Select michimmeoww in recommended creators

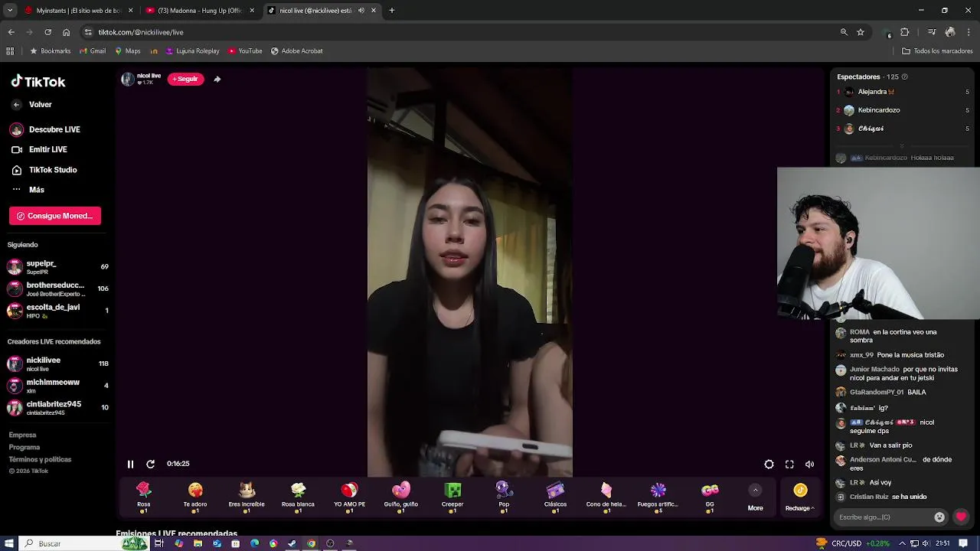pyautogui.click(x=57, y=386)
